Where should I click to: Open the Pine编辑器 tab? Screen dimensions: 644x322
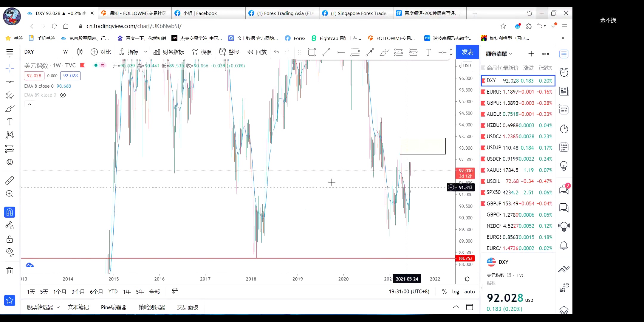click(114, 307)
